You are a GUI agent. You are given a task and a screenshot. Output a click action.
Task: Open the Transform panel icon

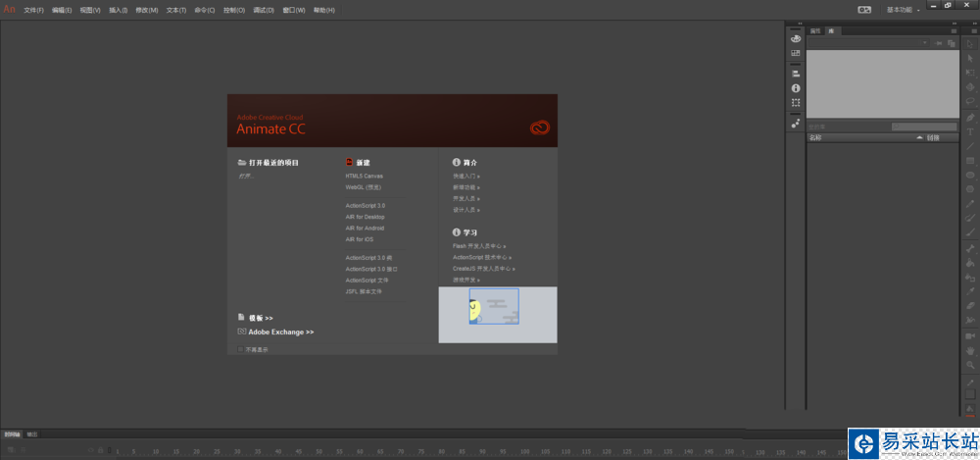795,103
